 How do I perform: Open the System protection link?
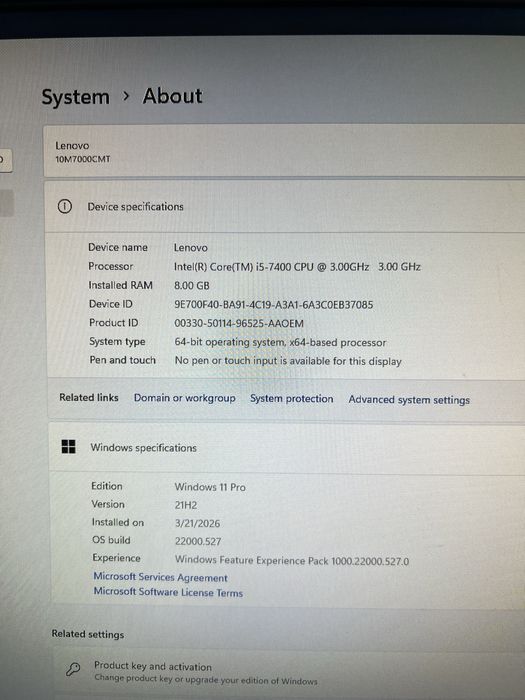[292, 399]
